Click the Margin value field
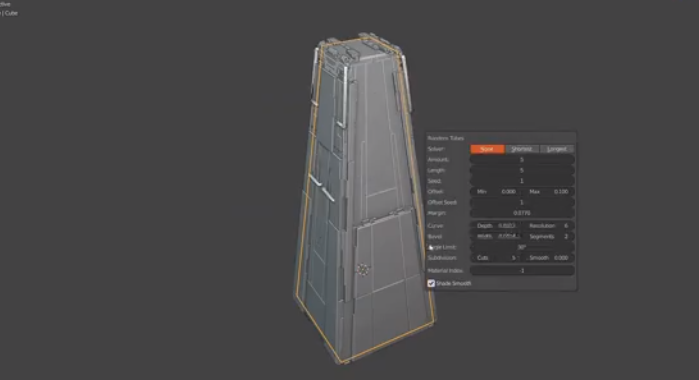The height and width of the screenshot is (380, 699). [522, 213]
